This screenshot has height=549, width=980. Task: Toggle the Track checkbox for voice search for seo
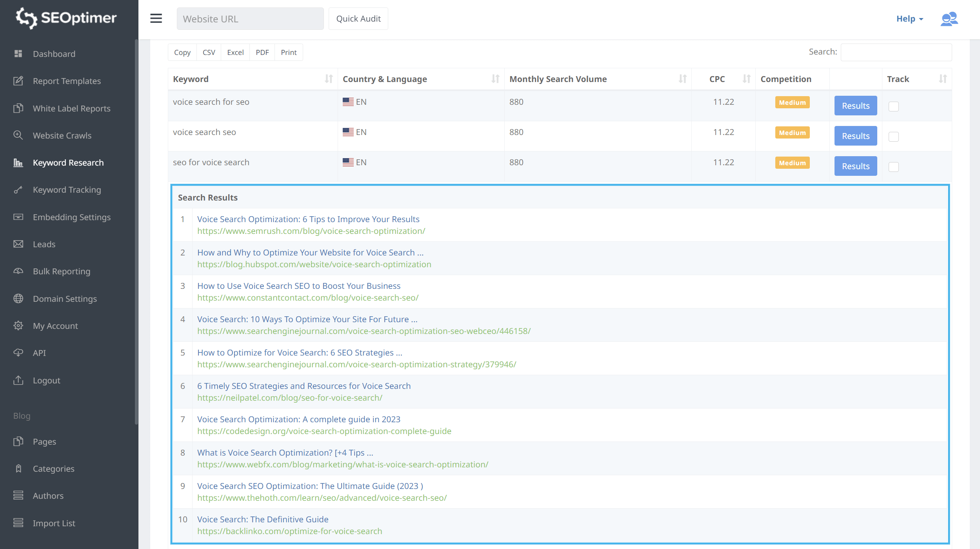coord(894,106)
